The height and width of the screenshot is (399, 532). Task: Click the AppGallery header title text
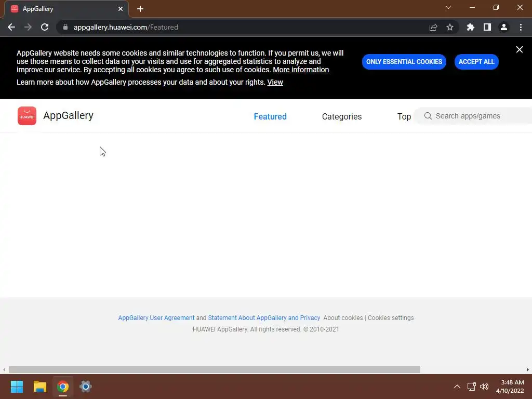click(x=68, y=115)
